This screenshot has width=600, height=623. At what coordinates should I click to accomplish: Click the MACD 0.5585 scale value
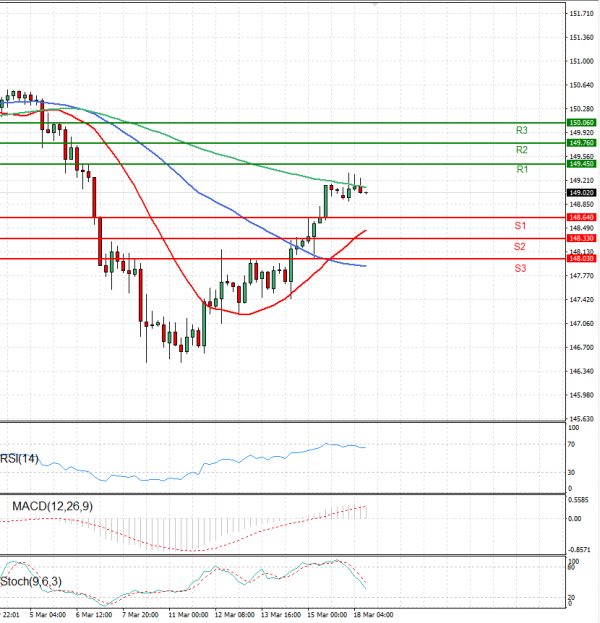tap(578, 500)
